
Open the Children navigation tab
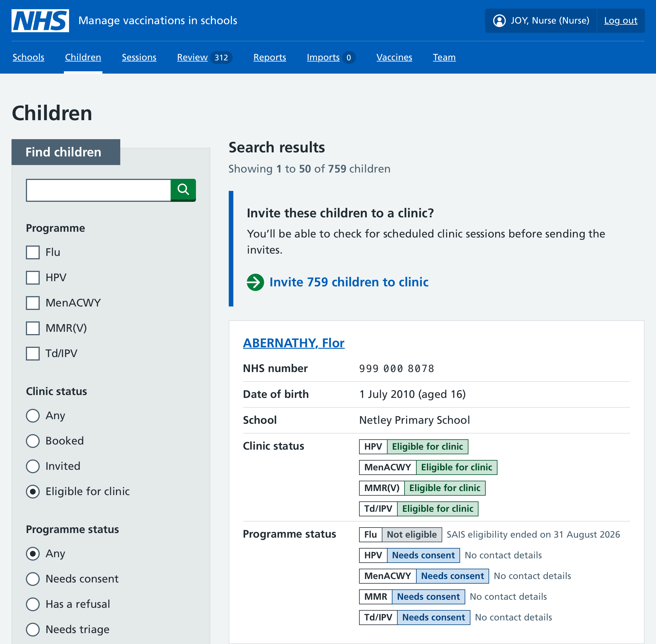(83, 57)
